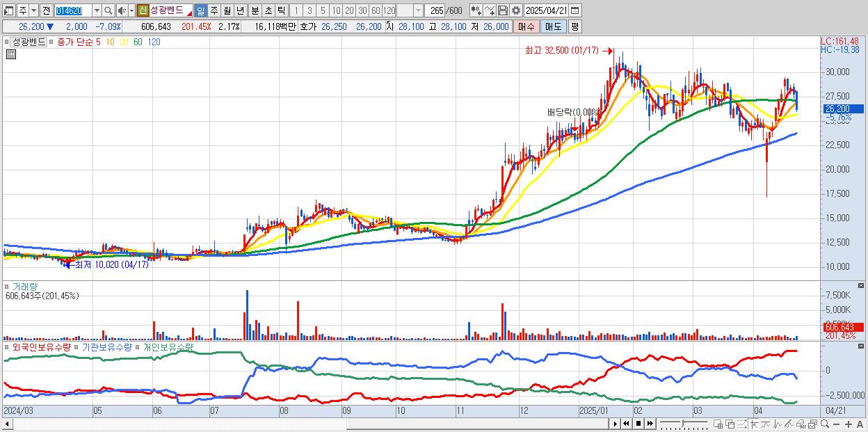
Task: Select the 10 interval tab
Action: pos(336,10)
